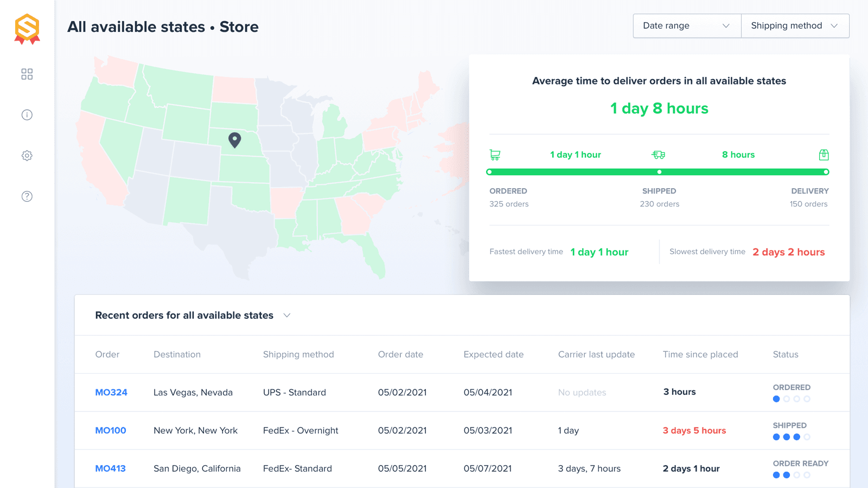Viewport: 868px width, 488px height.
Task: Sort by the Destination column header
Action: coord(177,354)
